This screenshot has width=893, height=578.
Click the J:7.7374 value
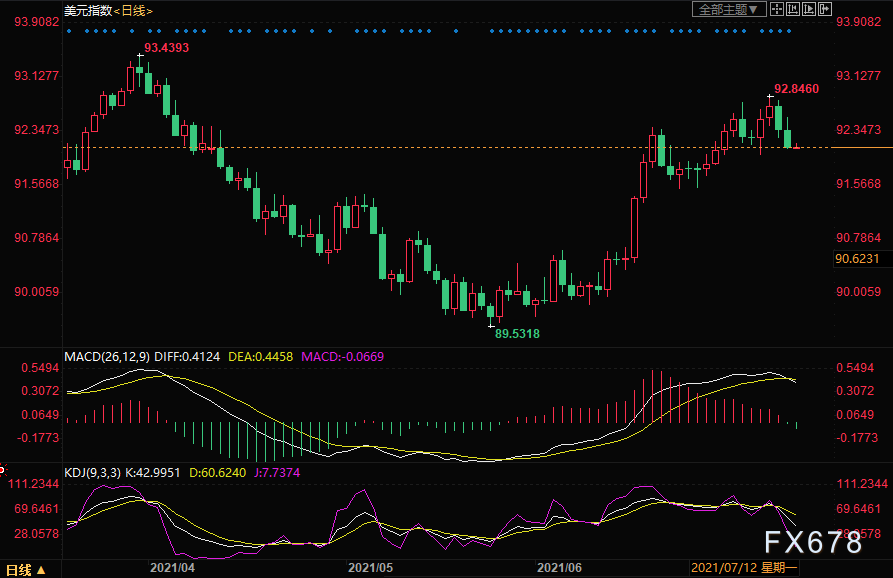click(277, 473)
